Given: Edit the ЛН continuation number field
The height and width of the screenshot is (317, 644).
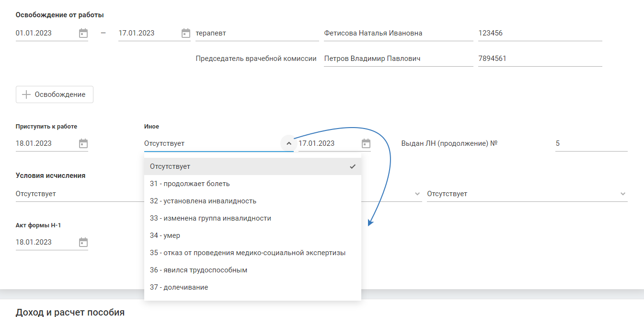Looking at the screenshot, I should point(591,143).
